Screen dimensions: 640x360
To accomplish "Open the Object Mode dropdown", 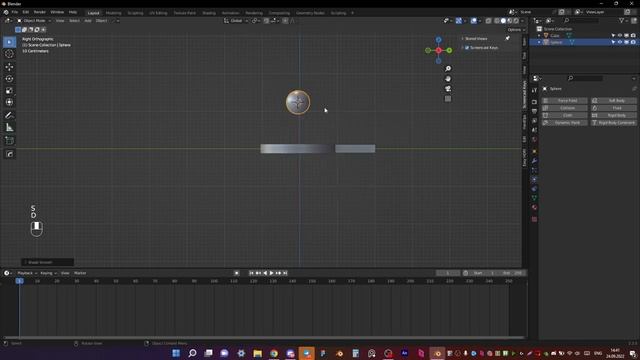I will (x=33, y=21).
